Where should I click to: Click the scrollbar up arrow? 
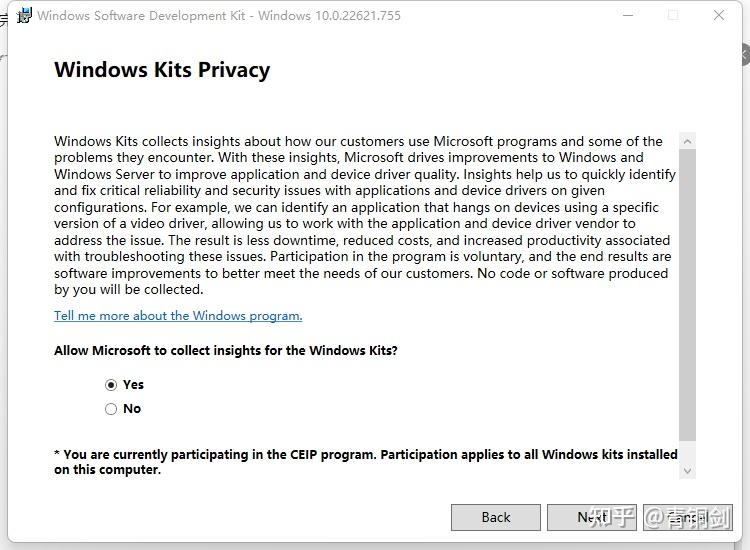click(687, 141)
